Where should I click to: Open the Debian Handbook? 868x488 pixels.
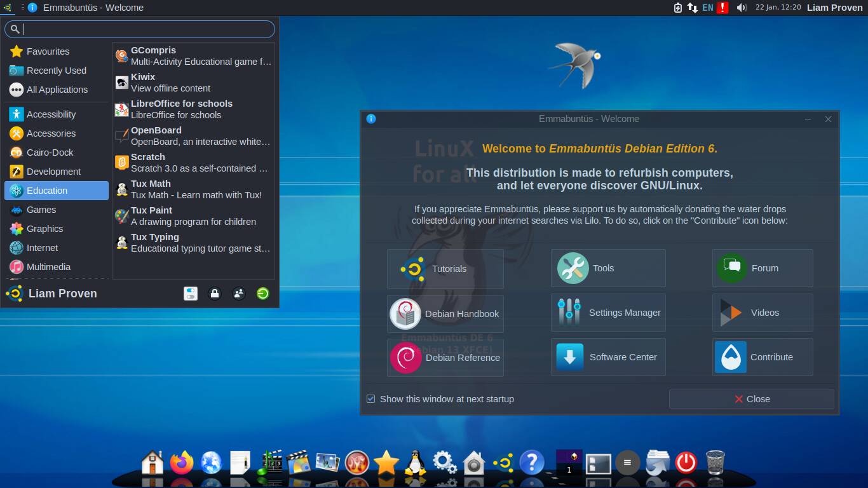445,313
